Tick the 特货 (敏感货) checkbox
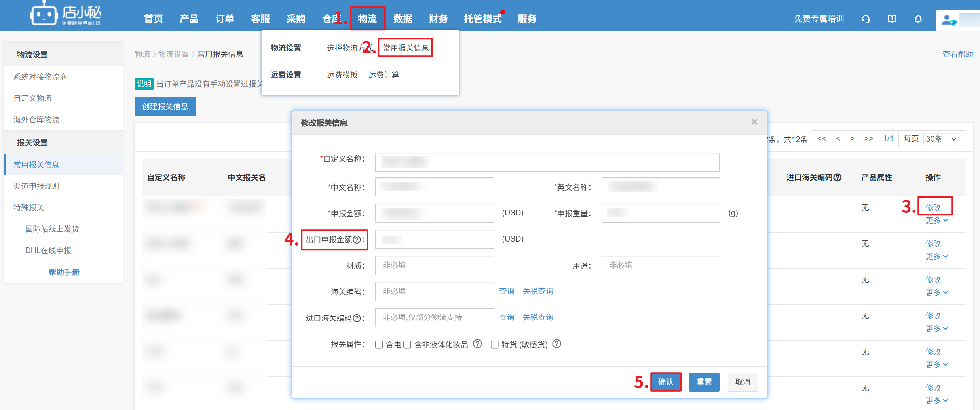Viewport: 980px width, 410px height. click(x=494, y=345)
